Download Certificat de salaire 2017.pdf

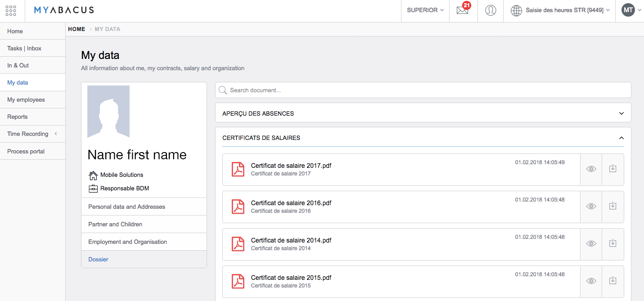[x=612, y=169]
